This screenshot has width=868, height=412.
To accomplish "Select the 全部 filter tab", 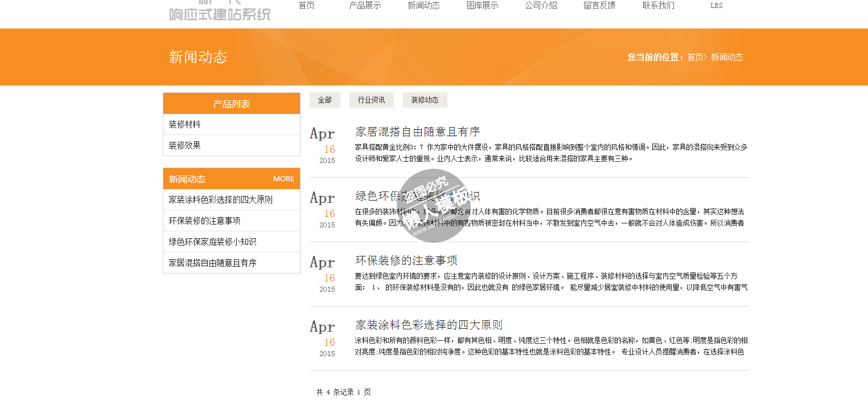I will pos(324,100).
